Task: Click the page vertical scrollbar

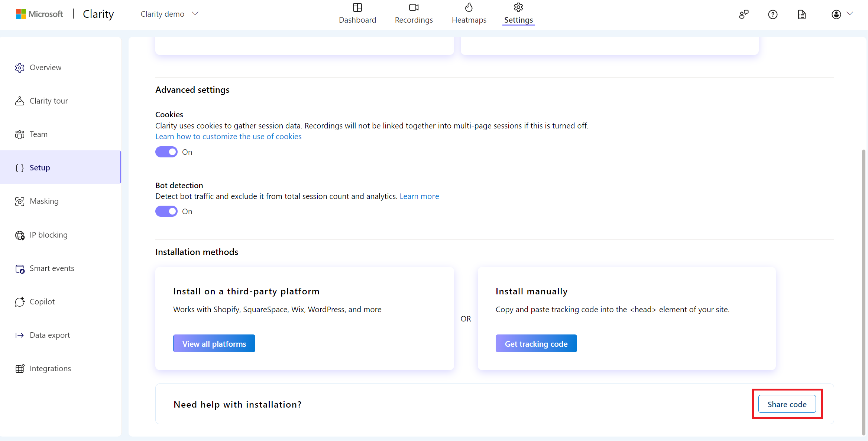Action: point(864,292)
